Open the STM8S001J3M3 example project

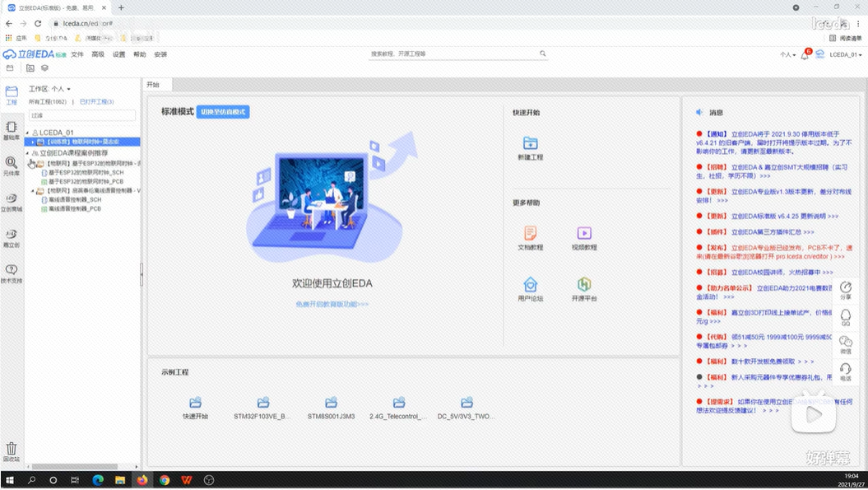click(331, 408)
